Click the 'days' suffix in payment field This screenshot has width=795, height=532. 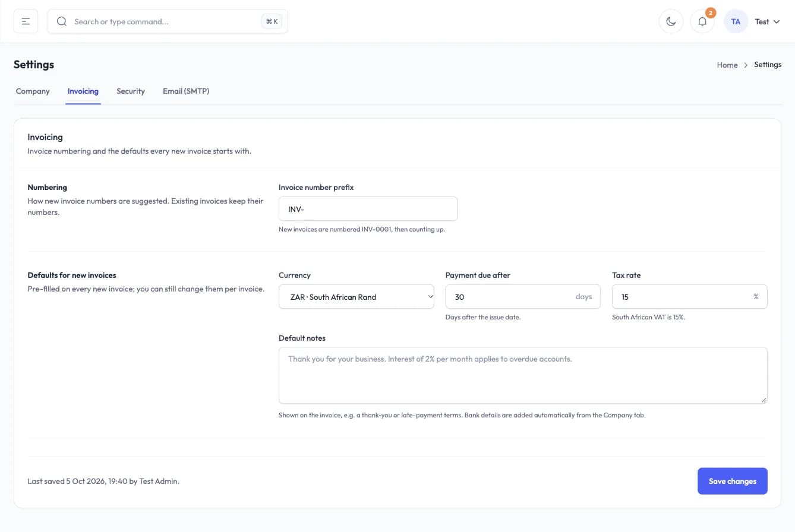583,297
